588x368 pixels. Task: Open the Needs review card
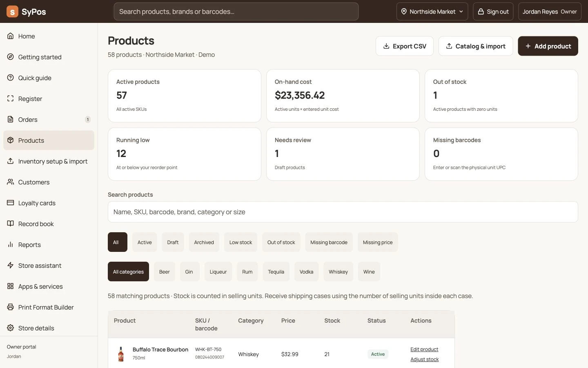point(343,154)
